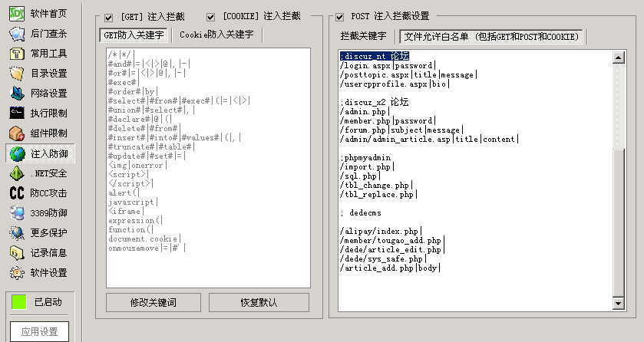The image size is (644, 342).
Task: Click the 修改关键词 button
Action: tap(151, 302)
